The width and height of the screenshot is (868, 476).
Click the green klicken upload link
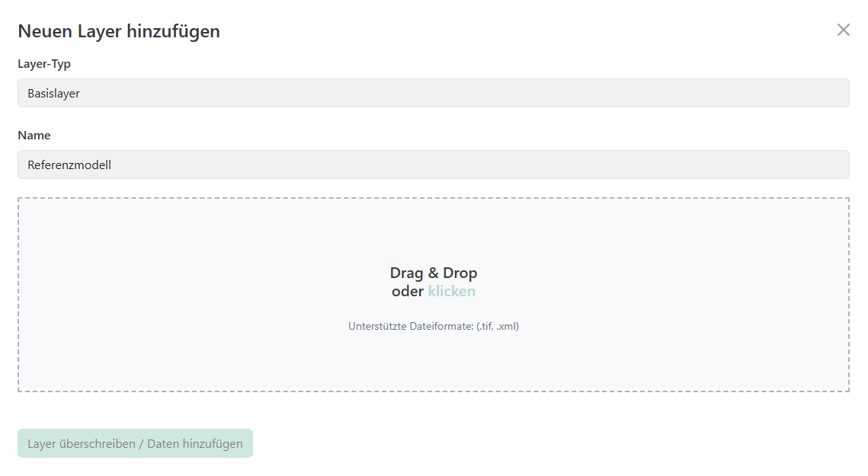coord(452,292)
